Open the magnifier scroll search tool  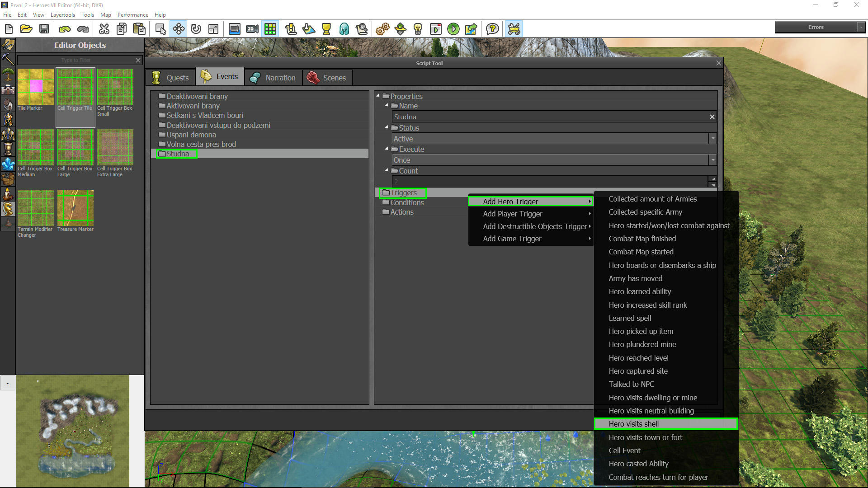tap(362, 29)
